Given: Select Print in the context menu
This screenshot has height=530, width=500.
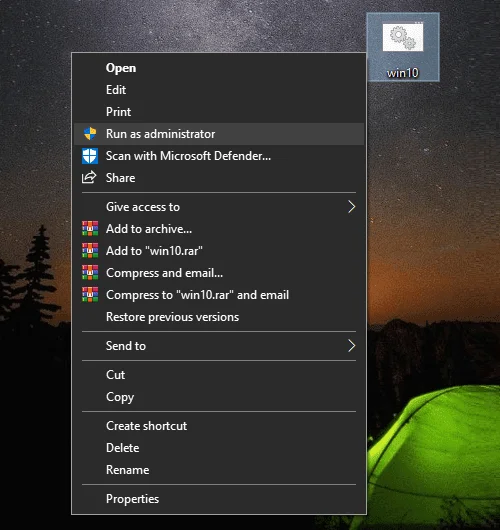Looking at the screenshot, I should click(219, 112).
